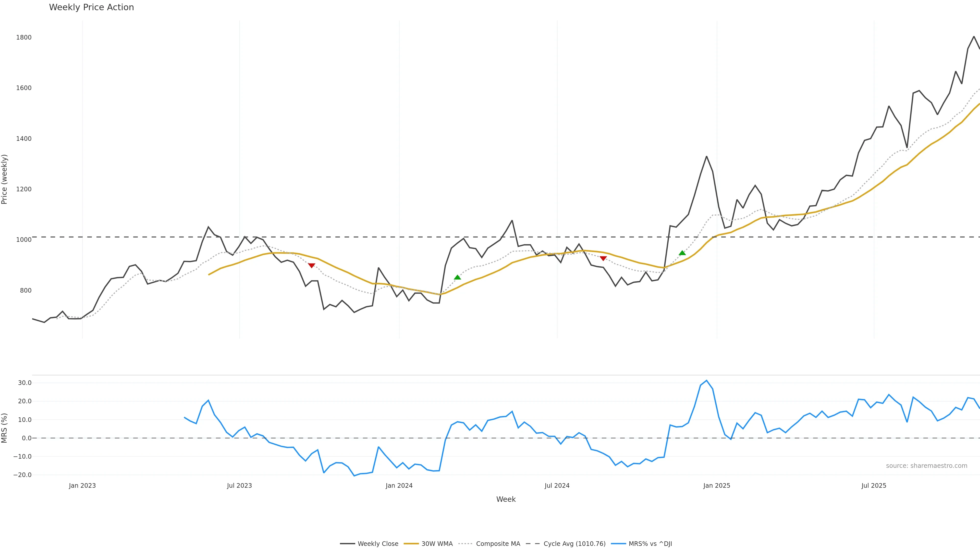This screenshot has width=980, height=551.
Task: Click the source: sharemaestro.com text
Action: click(x=926, y=466)
